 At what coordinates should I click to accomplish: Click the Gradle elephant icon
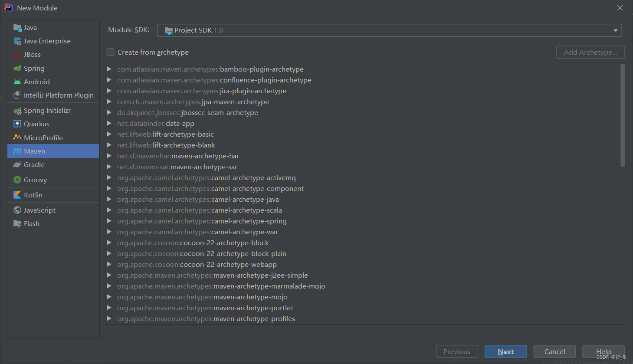[x=17, y=165]
